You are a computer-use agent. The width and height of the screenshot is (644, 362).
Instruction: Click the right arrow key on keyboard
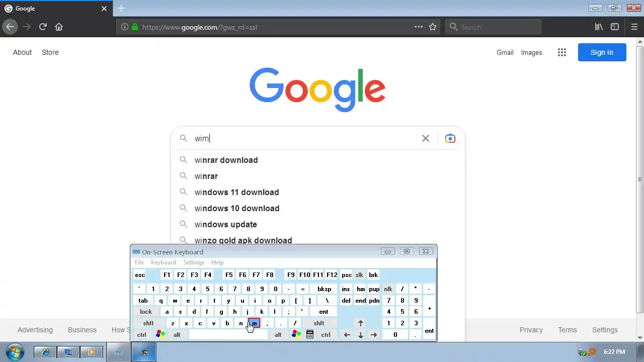[374, 335]
